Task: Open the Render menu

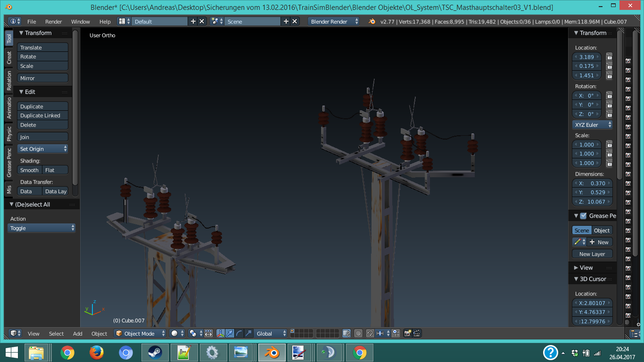Action: (x=53, y=22)
